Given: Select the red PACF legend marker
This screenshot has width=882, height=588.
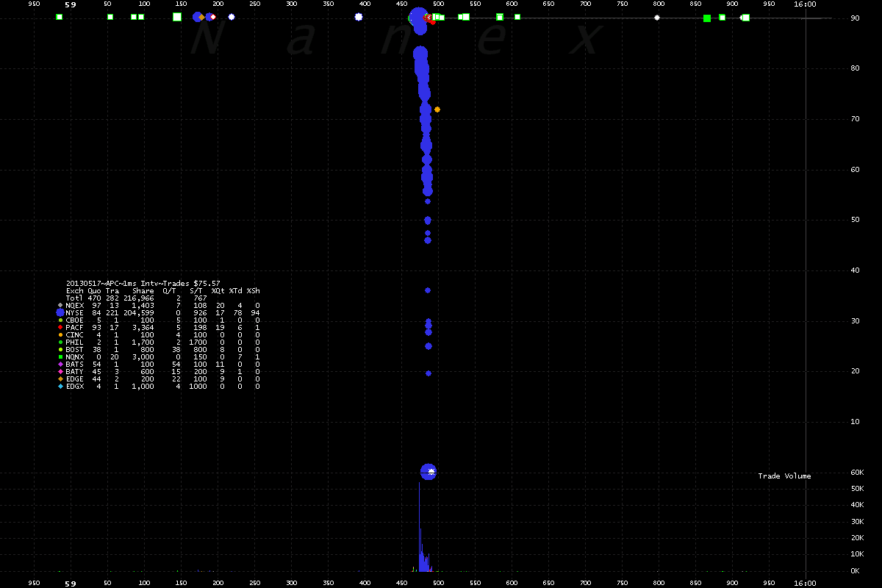Looking at the screenshot, I should click(60, 327).
